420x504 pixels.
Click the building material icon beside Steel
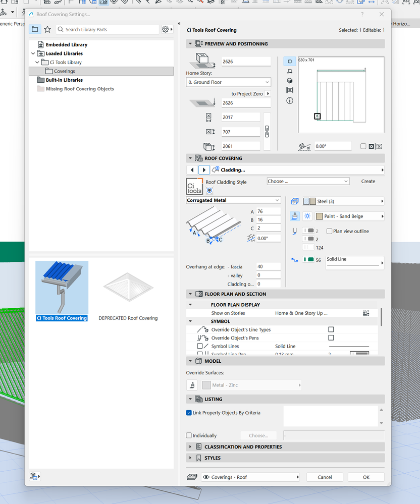pos(295,201)
